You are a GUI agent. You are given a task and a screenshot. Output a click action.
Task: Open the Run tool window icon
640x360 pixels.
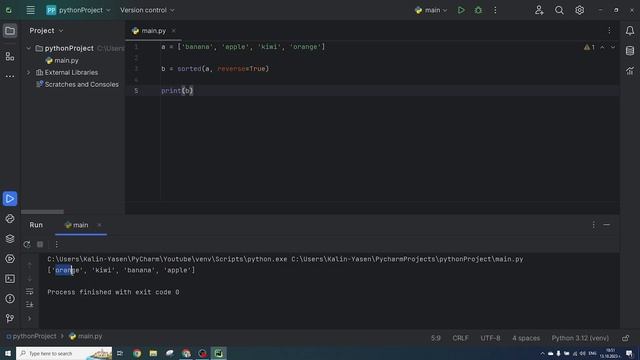[10, 199]
